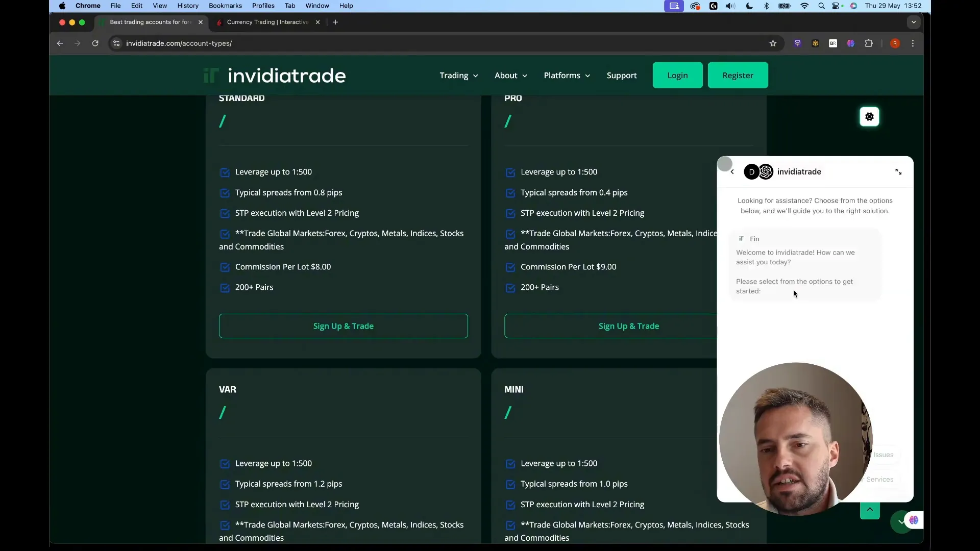Click the Commission Per Lot $9.00 checkbox

(x=510, y=267)
